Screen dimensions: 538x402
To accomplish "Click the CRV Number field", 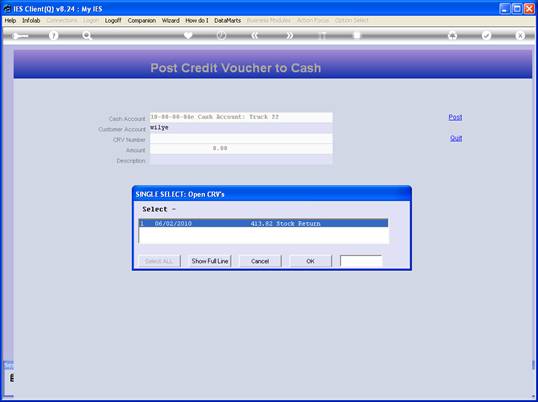I will click(x=241, y=139).
